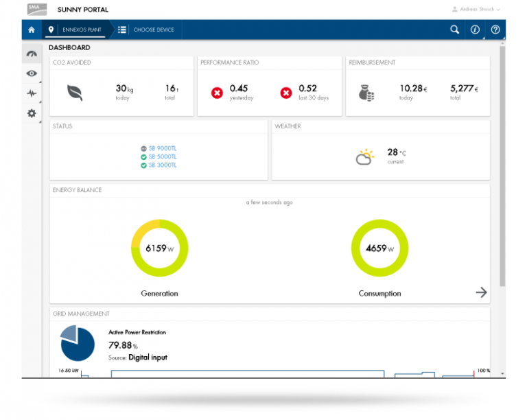
Task: Click the SB 9000TL grey status icon
Action: coord(143,148)
